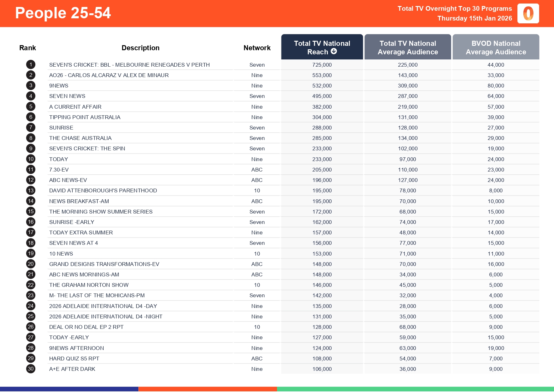Select the rank 30 badge for A+E AFTER DARK
This screenshot has height=392, width=554.
[30, 369]
